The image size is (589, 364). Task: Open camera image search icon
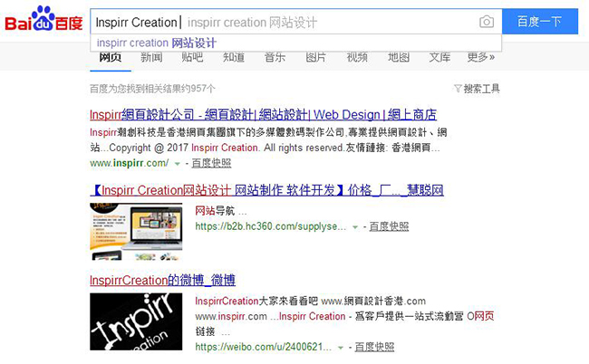pyautogui.click(x=487, y=22)
